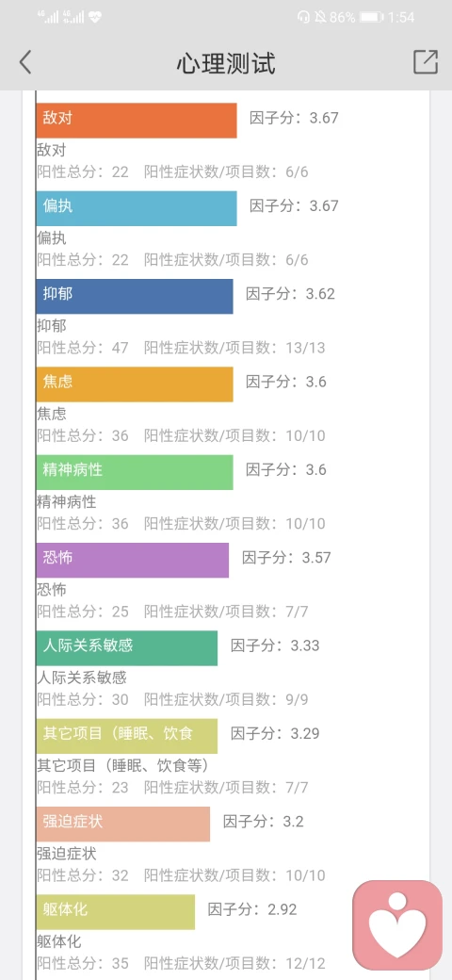Tap the battery indicator in the status bar

click(x=371, y=18)
